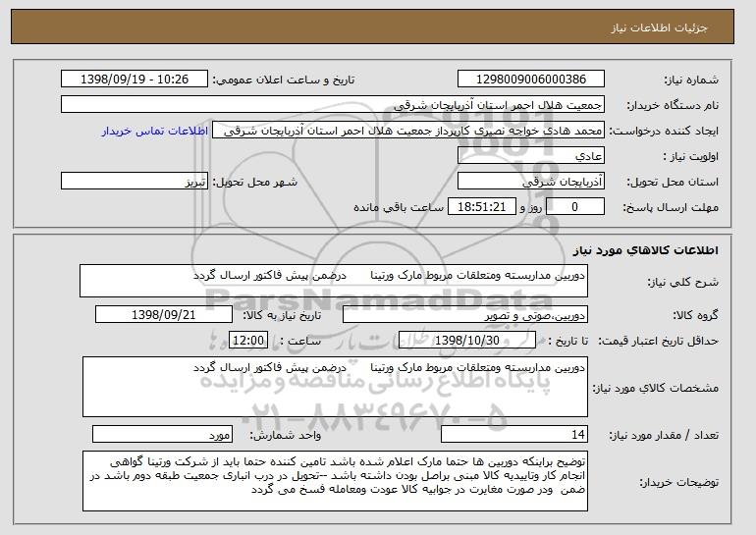Click the مهلت ارسال پاسخ label
This screenshot has width=756, height=535.
click(671, 208)
